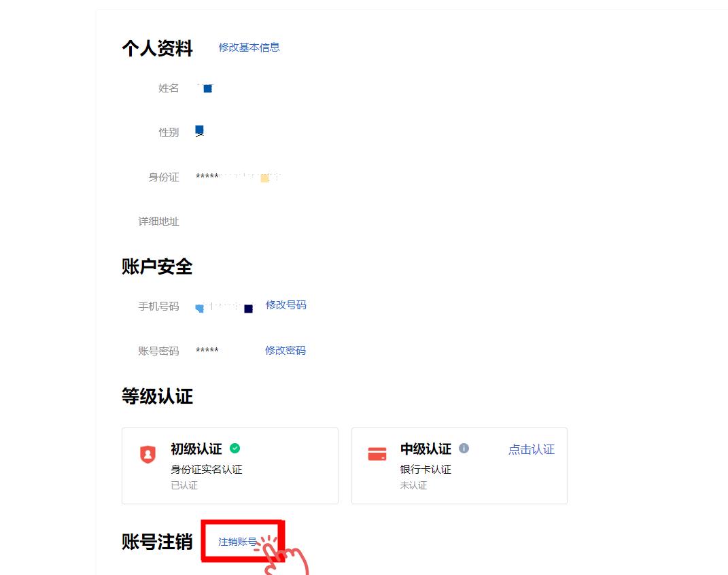728x575 pixels.
Task: Click the masked 身份证 number value
Action: tap(238, 177)
